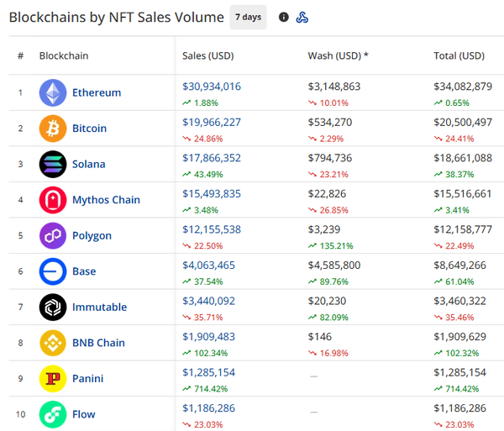Click Solana sales value $17,866,352
The width and height of the screenshot is (504, 431).
(x=212, y=158)
